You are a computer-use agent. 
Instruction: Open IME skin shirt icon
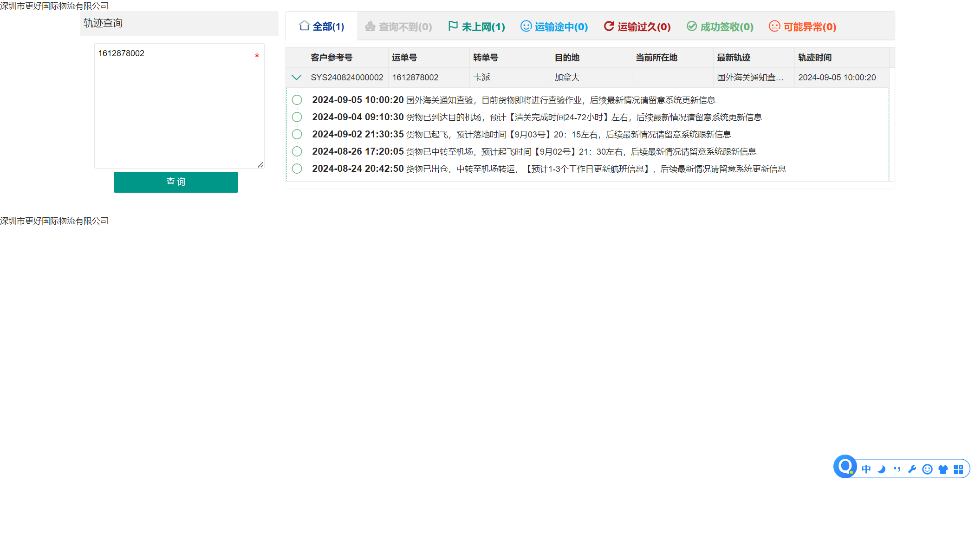[x=943, y=469]
